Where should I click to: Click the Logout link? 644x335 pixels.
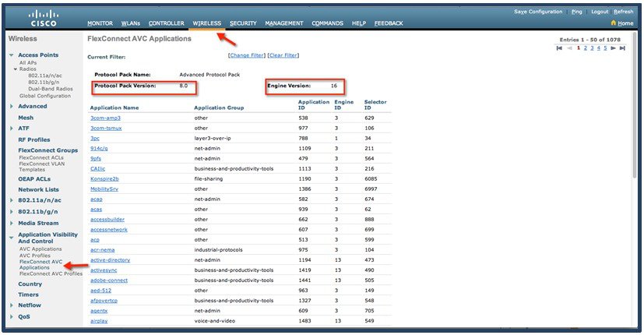point(600,12)
